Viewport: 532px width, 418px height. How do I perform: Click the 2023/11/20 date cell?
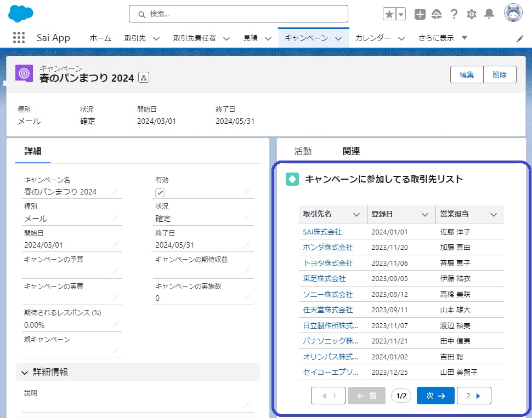[389, 247]
